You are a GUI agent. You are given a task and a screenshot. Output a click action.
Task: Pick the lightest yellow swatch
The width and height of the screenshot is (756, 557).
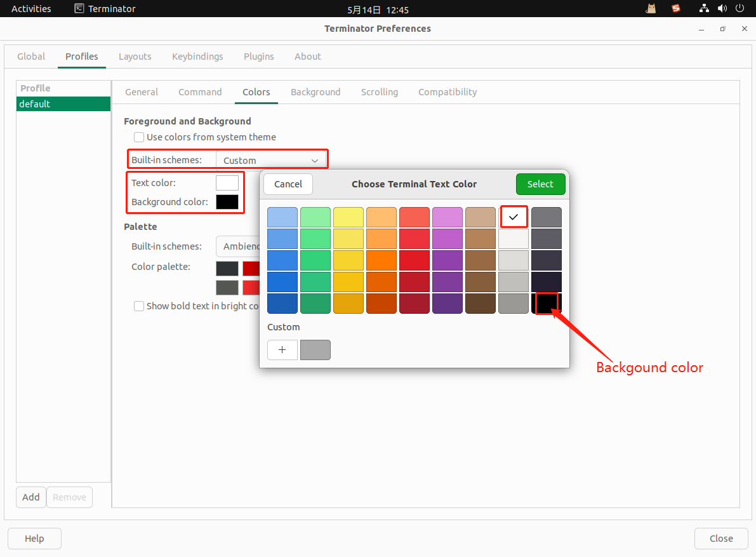pyautogui.click(x=348, y=217)
